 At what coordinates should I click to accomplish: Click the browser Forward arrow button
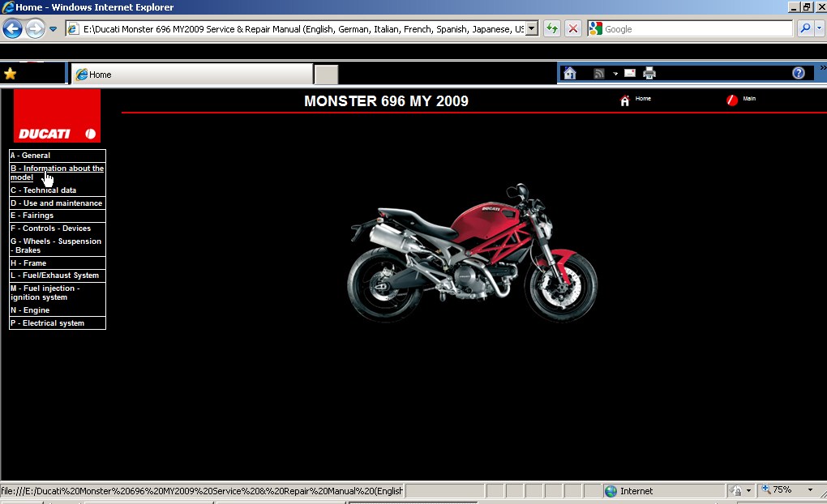coord(35,29)
